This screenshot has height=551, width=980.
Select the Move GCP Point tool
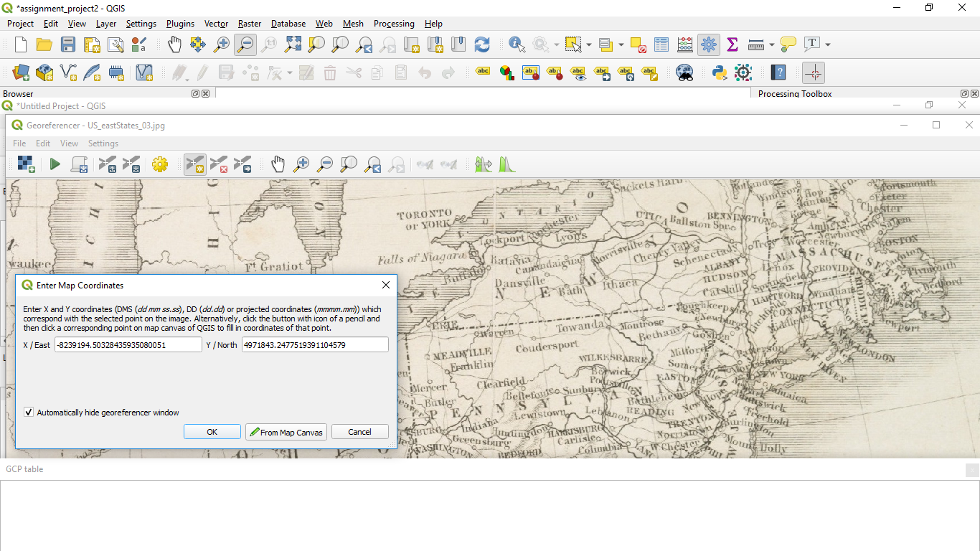(242, 164)
